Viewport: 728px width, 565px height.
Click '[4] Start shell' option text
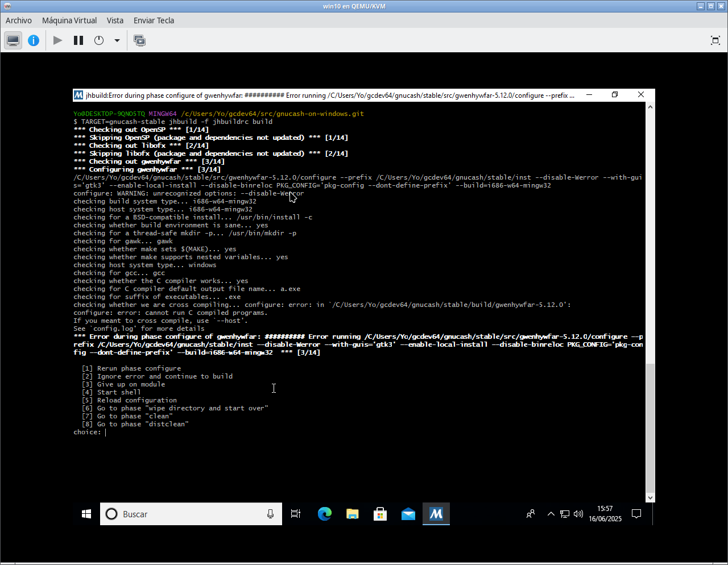pos(111,392)
